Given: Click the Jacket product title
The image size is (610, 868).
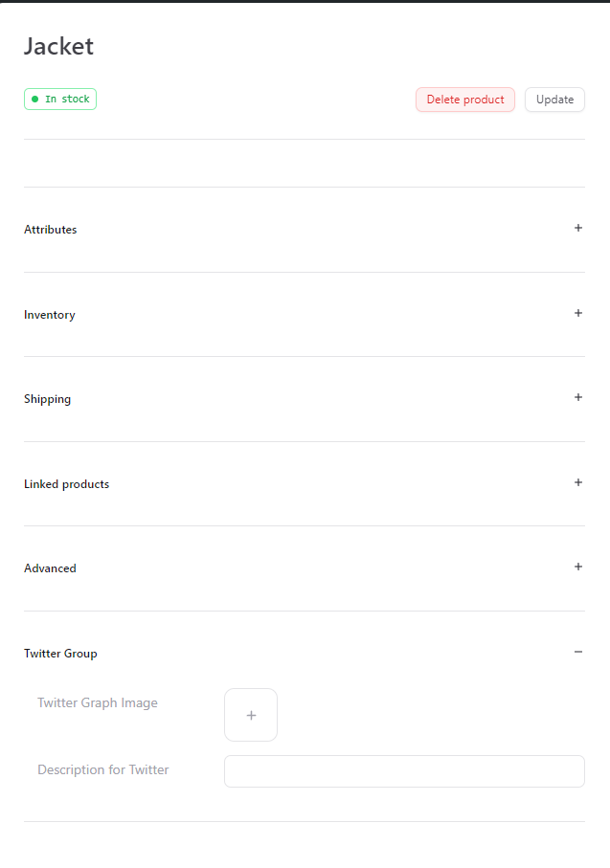Looking at the screenshot, I should pos(58,46).
